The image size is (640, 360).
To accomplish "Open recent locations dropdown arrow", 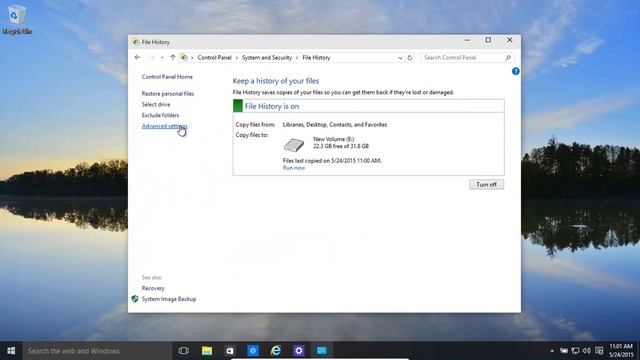I will pyautogui.click(x=162, y=58).
